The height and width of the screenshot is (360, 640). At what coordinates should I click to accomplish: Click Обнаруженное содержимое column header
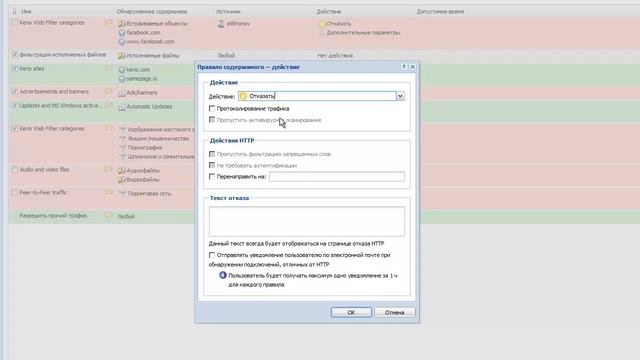(151, 11)
